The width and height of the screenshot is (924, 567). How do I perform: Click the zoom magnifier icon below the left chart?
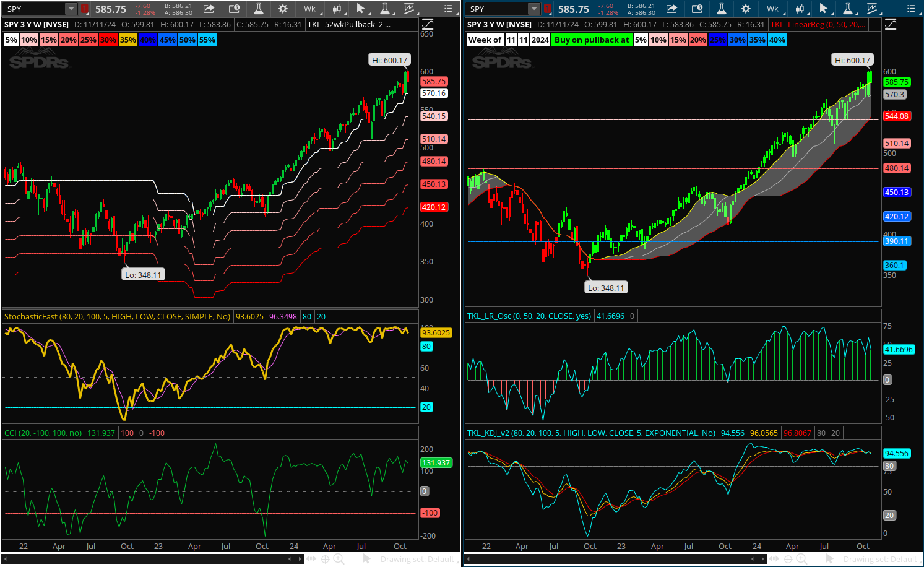pos(339,559)
